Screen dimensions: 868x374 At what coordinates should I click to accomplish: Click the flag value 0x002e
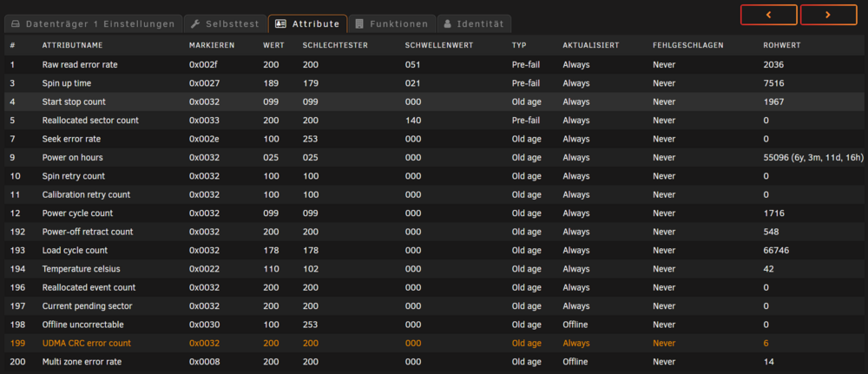click(x=204, y=139)
